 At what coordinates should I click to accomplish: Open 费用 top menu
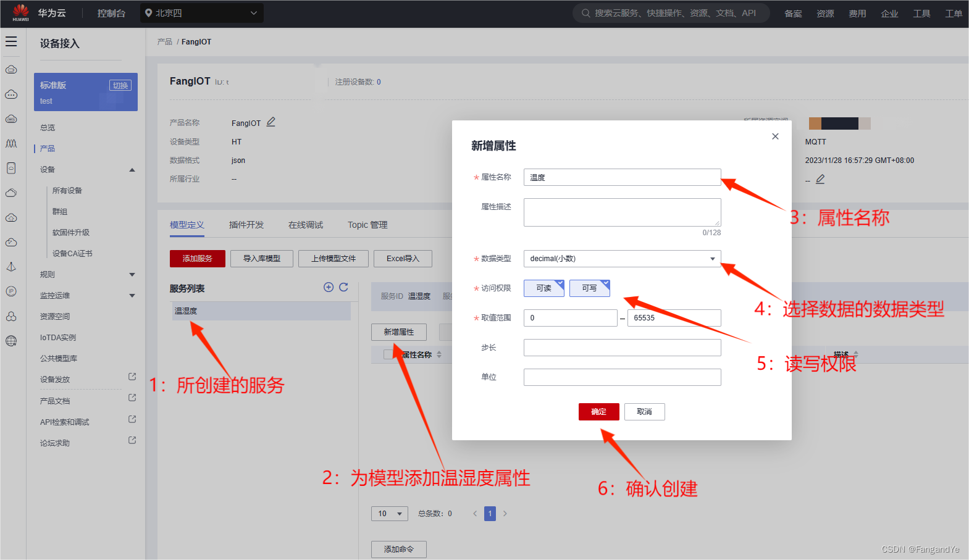857,14
